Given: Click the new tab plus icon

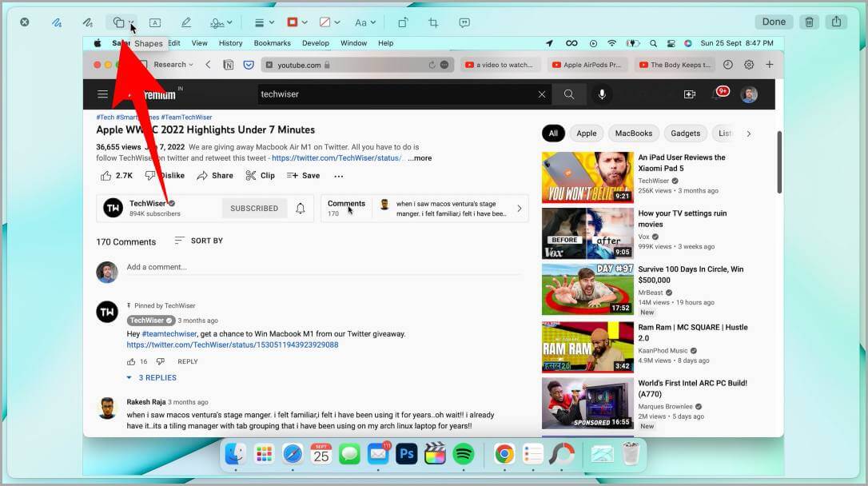Looking at the screenshot, I should point(770,65).
